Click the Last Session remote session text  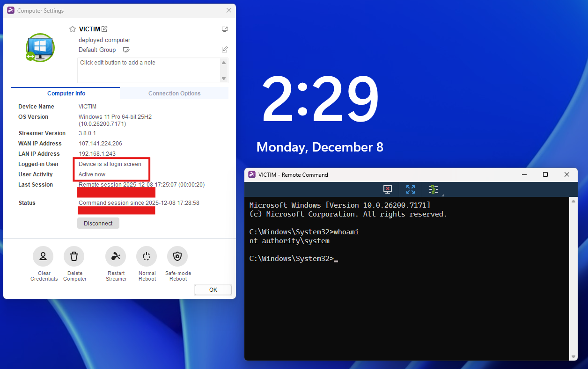(141, 185)
